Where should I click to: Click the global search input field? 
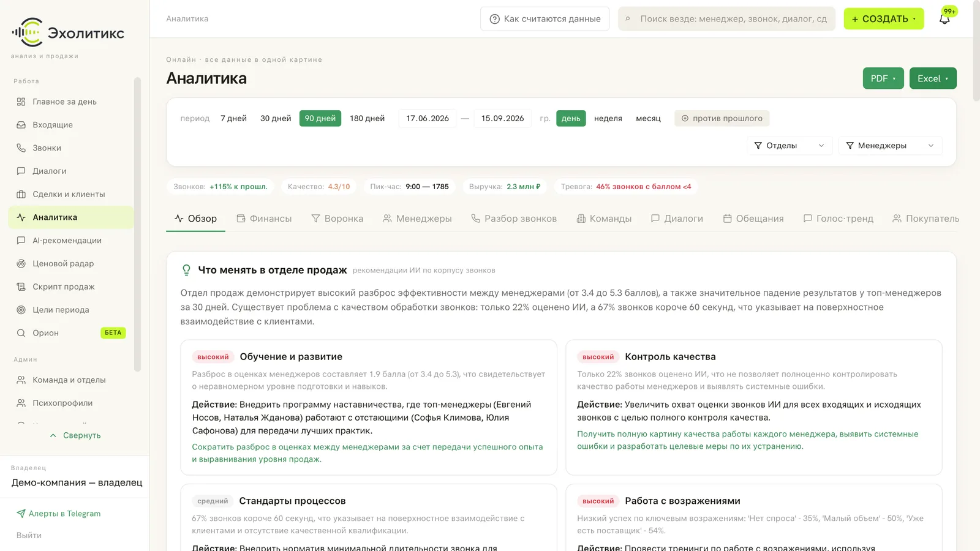(x=726, y=19)
